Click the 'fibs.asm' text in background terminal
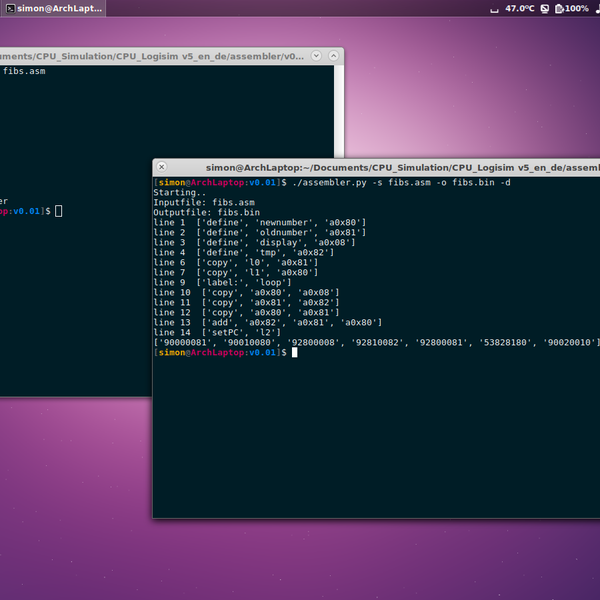Screen dimensions: 600x600 (x=24, y=72)
